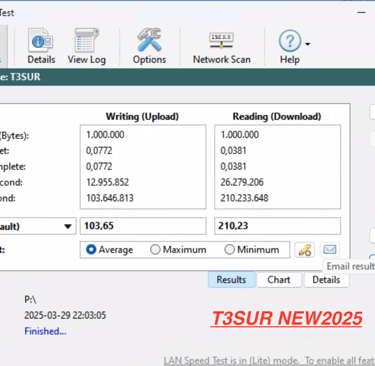This screenshot has width=375, height=366.
Task: Minimize the window
Action: pyautogui.click(x=361, y=13)
